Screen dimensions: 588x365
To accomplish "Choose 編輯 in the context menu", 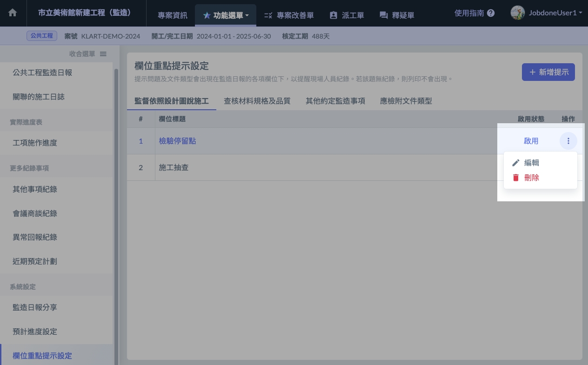I will point(531,163).
